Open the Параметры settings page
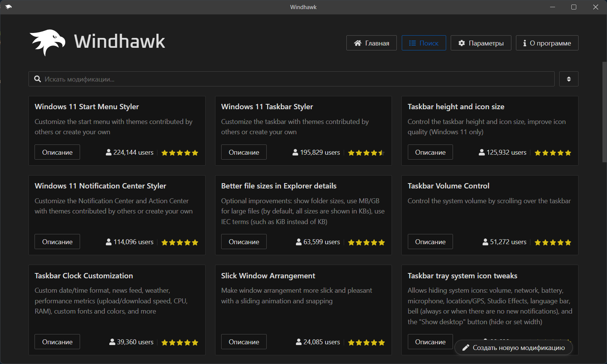607x364 pixels. [481, 43]
